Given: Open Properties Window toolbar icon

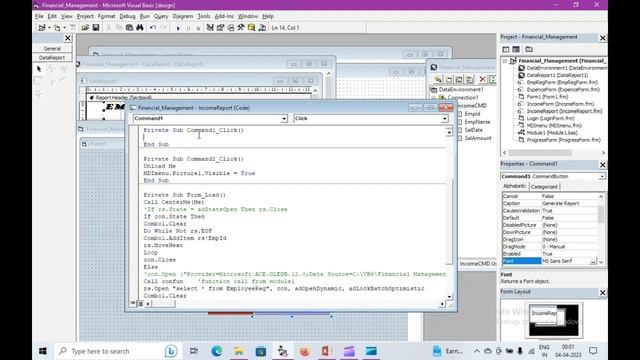Looking at the screenshot, I should point(220,28).
